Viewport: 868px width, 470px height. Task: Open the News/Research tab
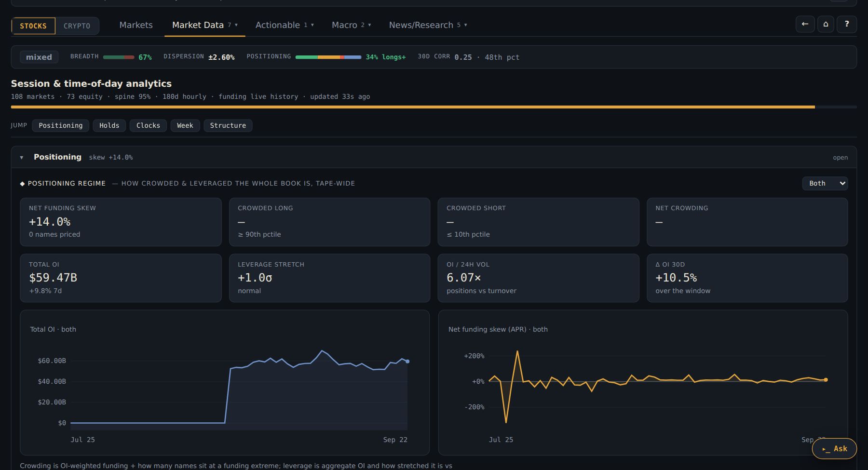[x=428, y=25]
